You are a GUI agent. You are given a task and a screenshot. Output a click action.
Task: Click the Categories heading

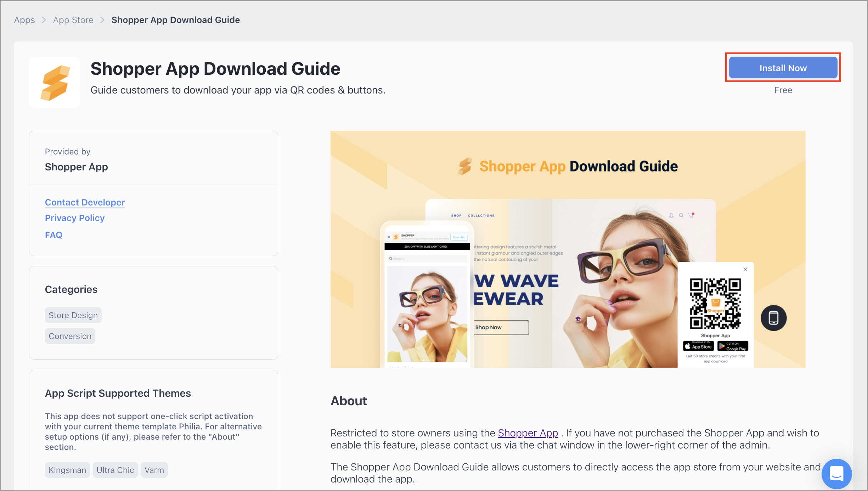[x=71, y=289]
